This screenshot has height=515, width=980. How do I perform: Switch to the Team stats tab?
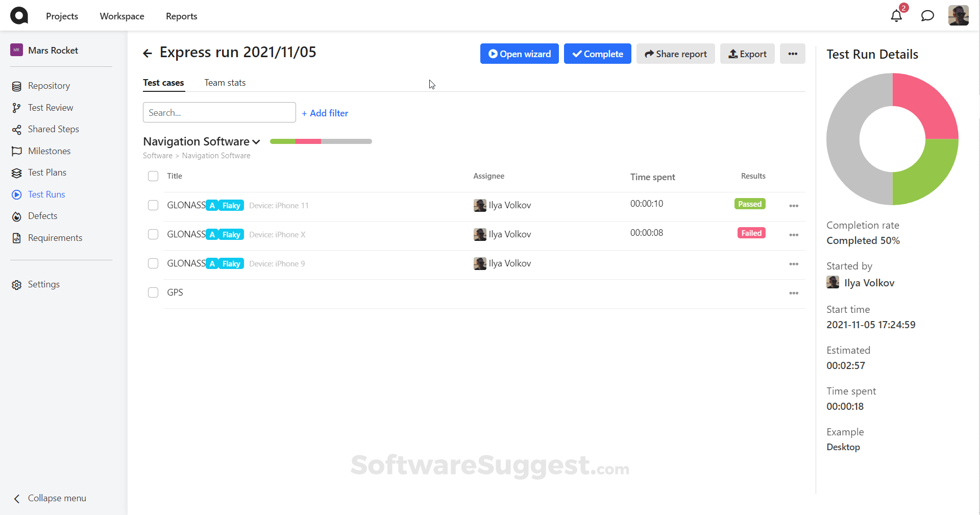225,83
